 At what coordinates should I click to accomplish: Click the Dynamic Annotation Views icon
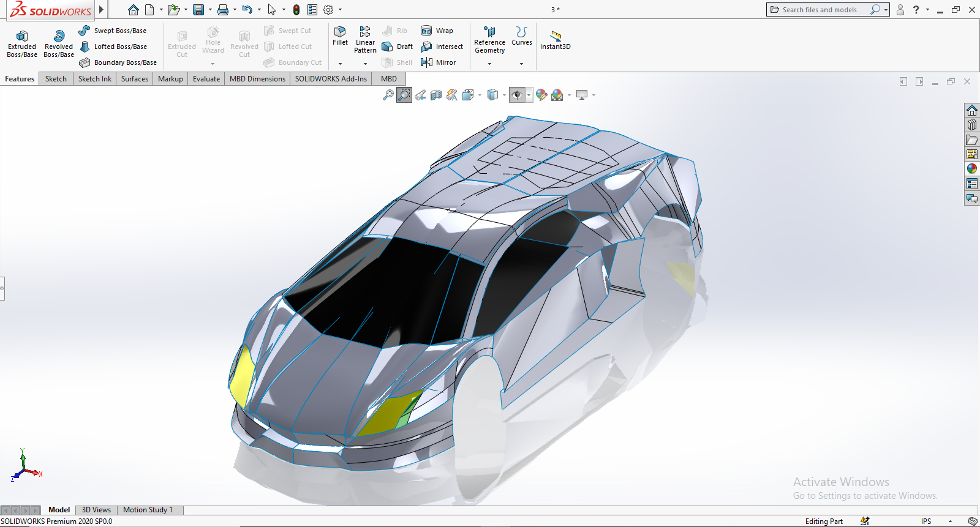pyautogui.click(x=452, y=95)
